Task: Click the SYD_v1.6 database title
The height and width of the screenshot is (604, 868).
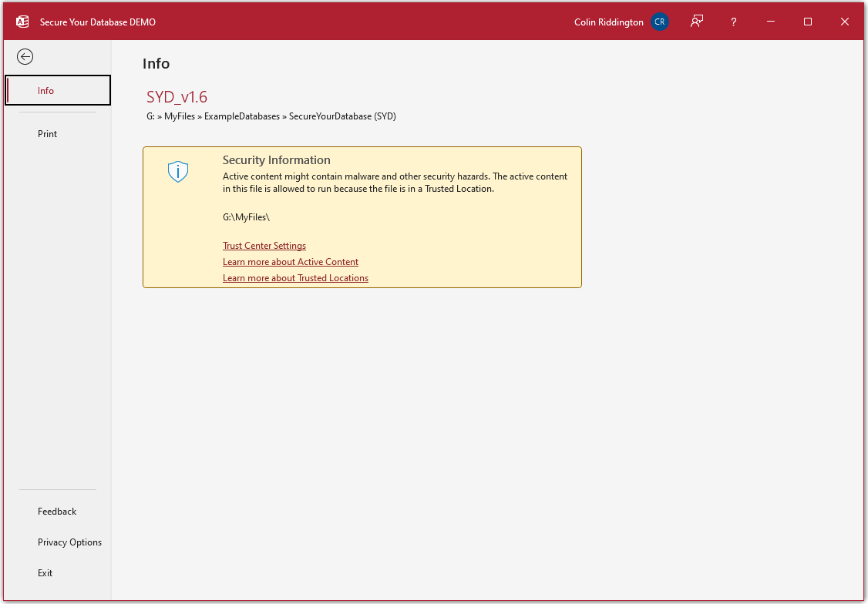Action: 177,97
